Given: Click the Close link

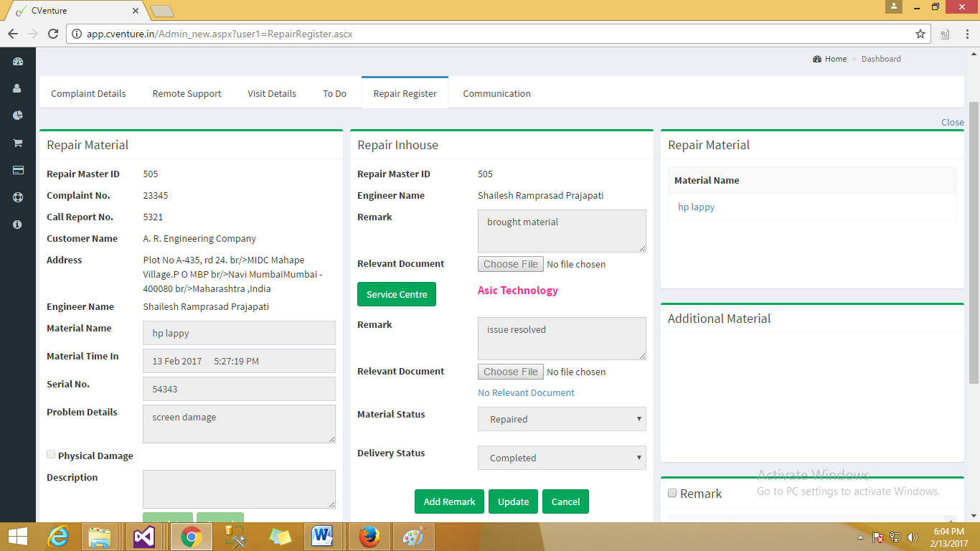Looking at the screenshot, I should pyautogui.click(x=952, y=122).
